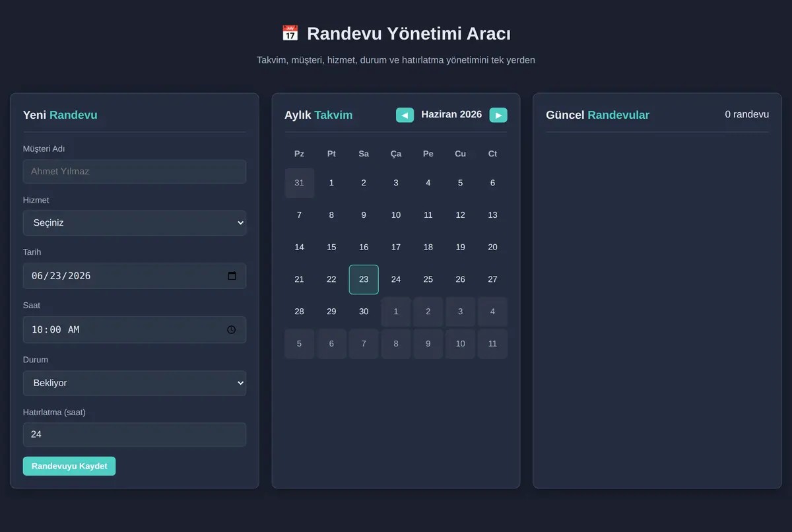The height and width of the screenshot is (532, 792).
Task: Click the Güncel Randevular heading
Action: pos(597,115)
